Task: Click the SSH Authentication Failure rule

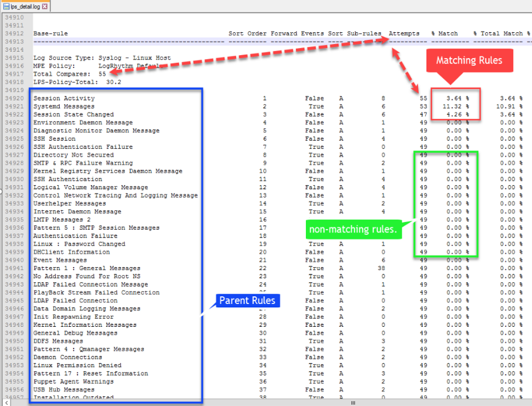Action: (x=83, y=147)
